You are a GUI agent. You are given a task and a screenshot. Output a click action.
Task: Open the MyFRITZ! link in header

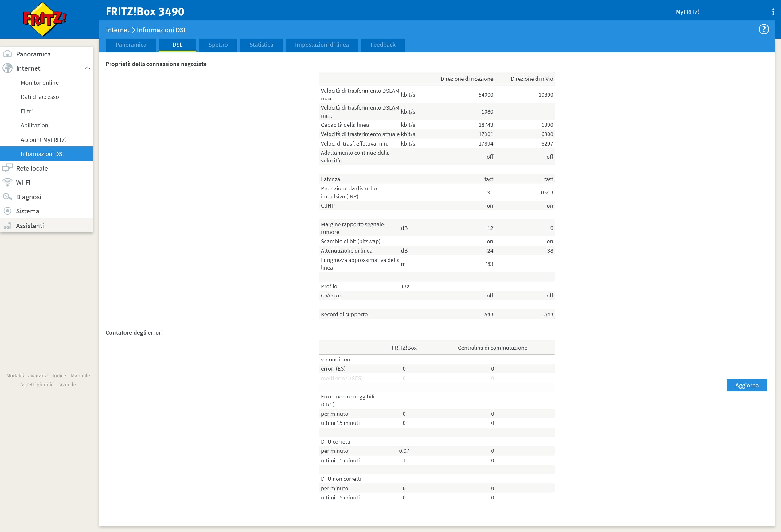[687, 12]
